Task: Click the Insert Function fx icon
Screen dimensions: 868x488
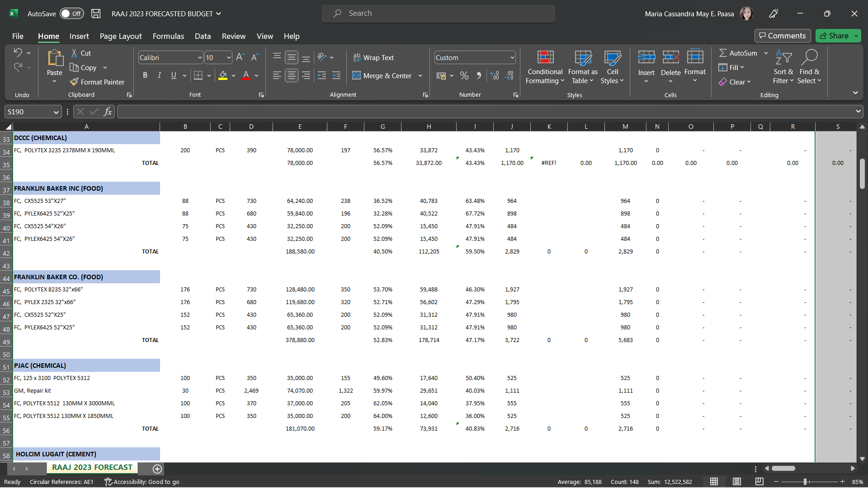Action: [108, 112]
